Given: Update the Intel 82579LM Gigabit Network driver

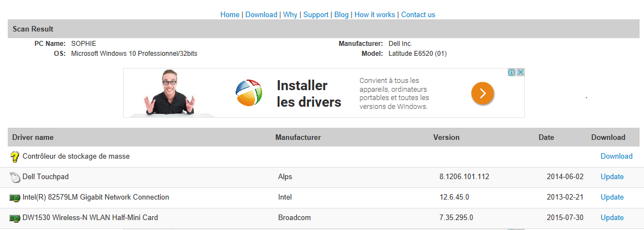Looking at the screenshot, I should click(x=612, y=197).
